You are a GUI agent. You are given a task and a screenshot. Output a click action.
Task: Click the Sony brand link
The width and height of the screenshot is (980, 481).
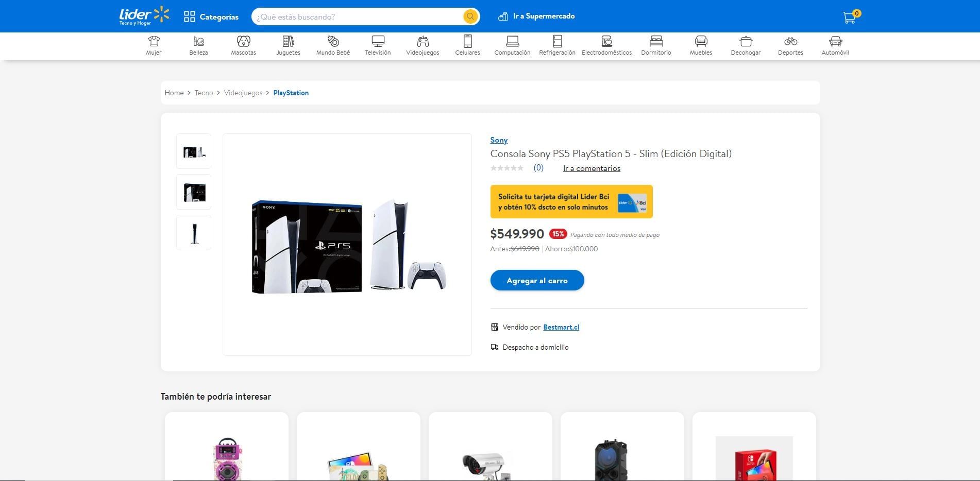click(499, 140)
